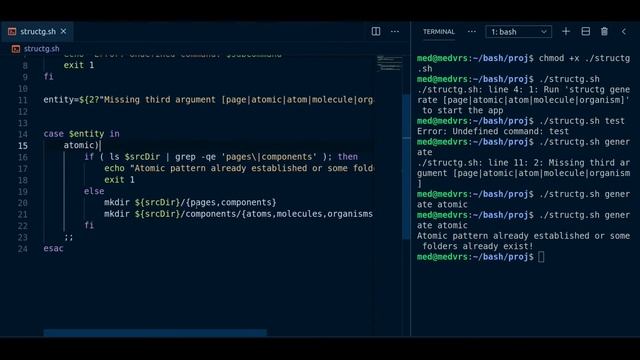The width and height of the screenshot is (640, 360).
Task: Place cursor on 'case $entity in' line
Action: [x=81, y=134]
